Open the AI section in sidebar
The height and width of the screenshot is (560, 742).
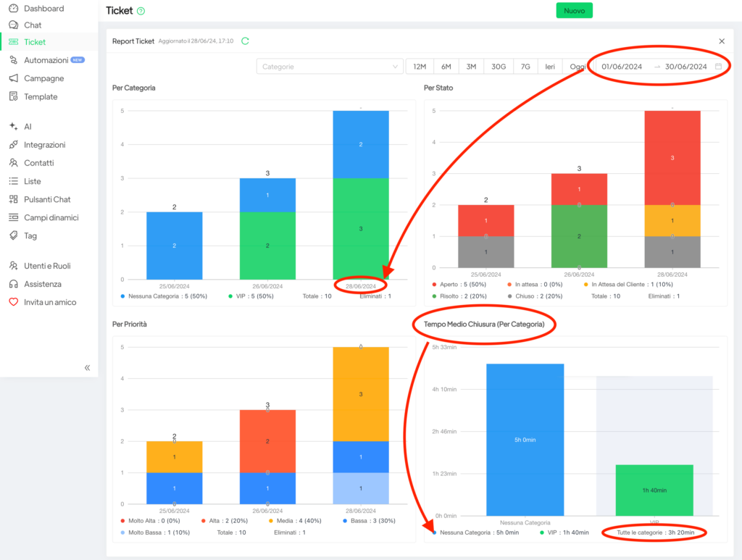click(x=28, y=126)
